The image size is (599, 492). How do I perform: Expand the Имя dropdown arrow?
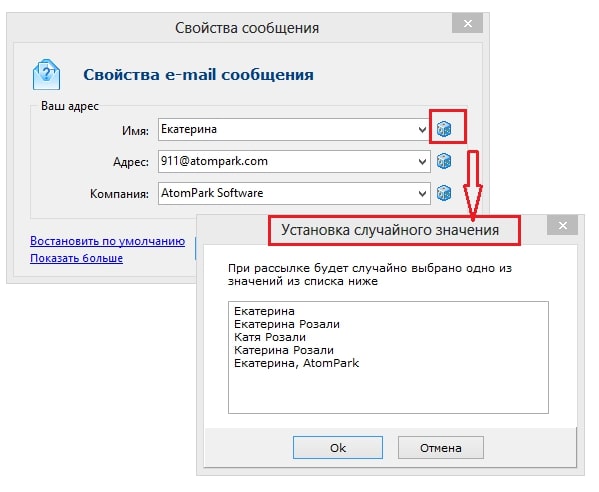pyautogui.click(x=422, y=129)
